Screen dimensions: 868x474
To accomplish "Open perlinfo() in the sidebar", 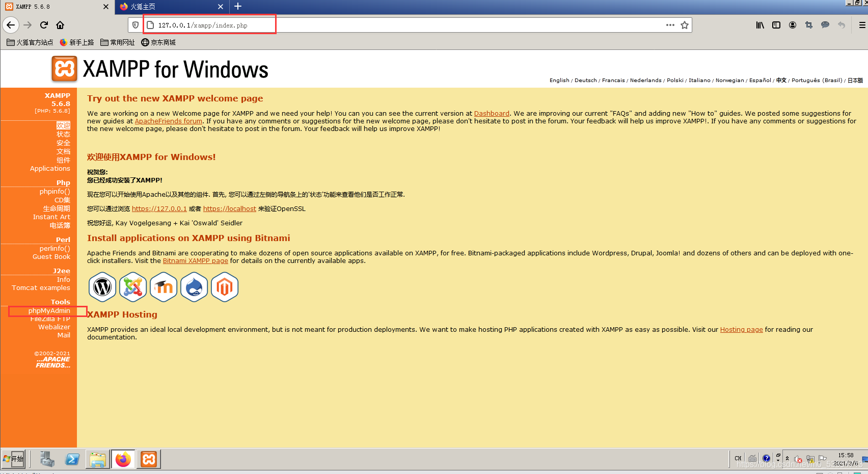I will tap(55, 249).
